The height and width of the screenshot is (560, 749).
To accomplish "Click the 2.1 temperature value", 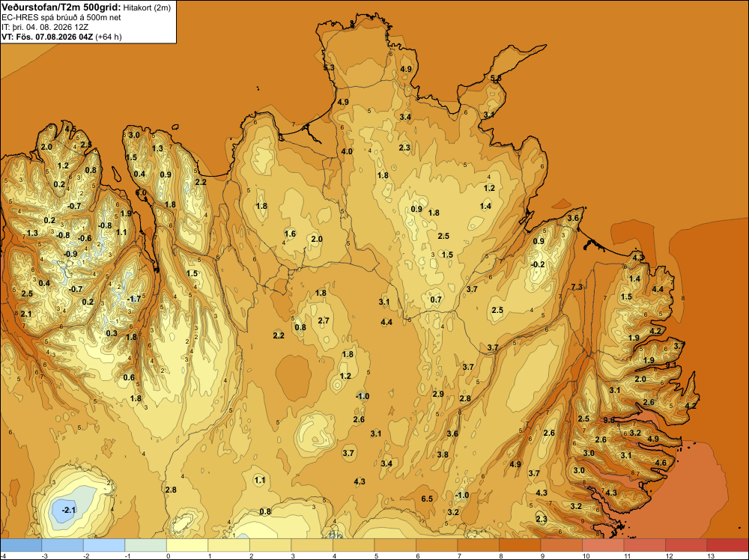I will point(25,314).
